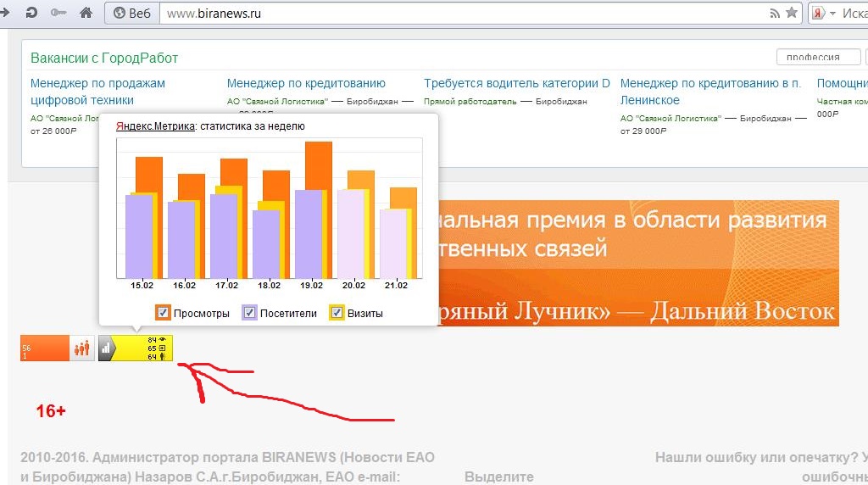Image resolution: width=868 pixels, height=485 pixels.
Task: Open the password key icon in toolbar
Action: click(58, 12)
